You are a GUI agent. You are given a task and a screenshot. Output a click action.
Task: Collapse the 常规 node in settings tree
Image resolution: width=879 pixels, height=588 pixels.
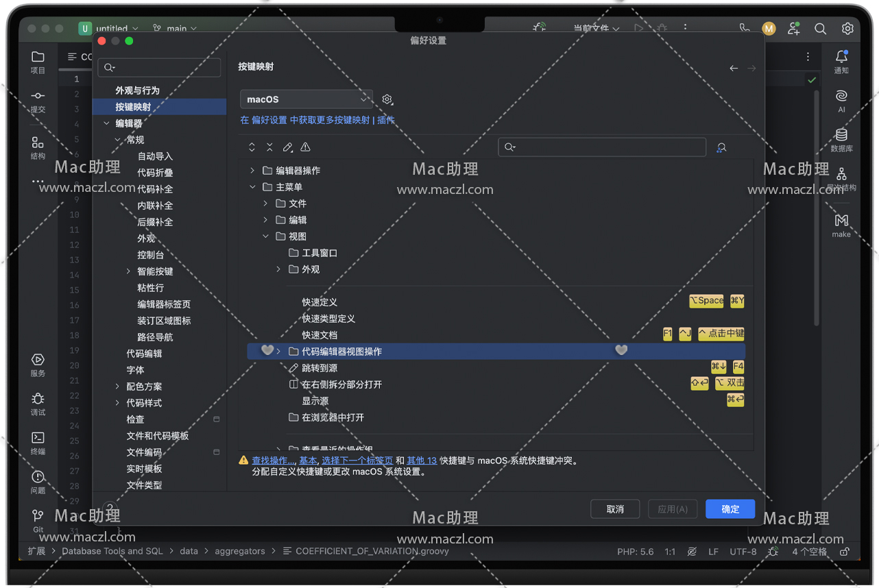point(117,140)
